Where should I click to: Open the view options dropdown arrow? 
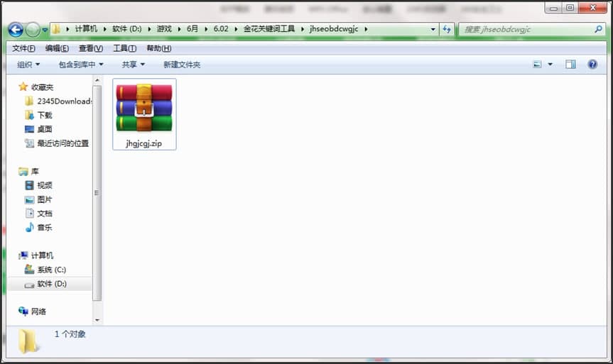coord(550,65)
